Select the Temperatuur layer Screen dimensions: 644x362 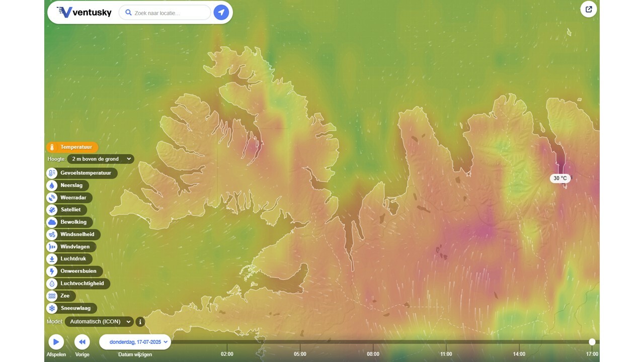click(x=72, y=147)
